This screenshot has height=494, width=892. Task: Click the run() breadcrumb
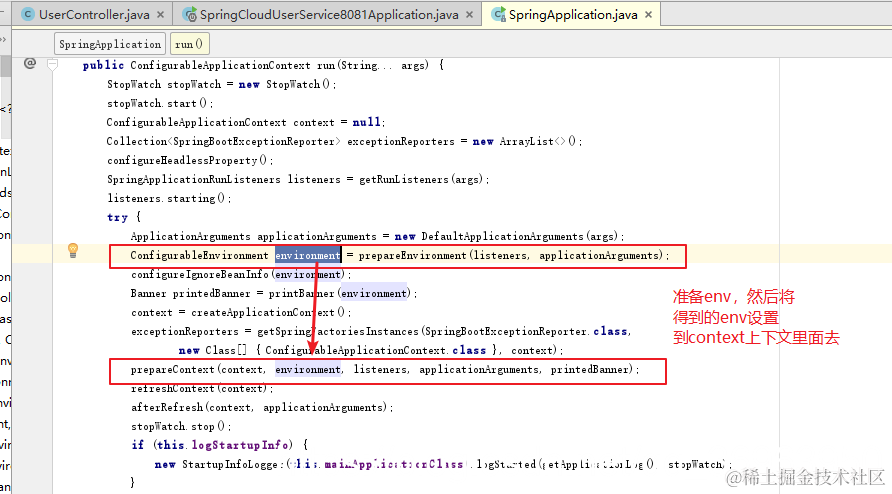click(189, 44)
